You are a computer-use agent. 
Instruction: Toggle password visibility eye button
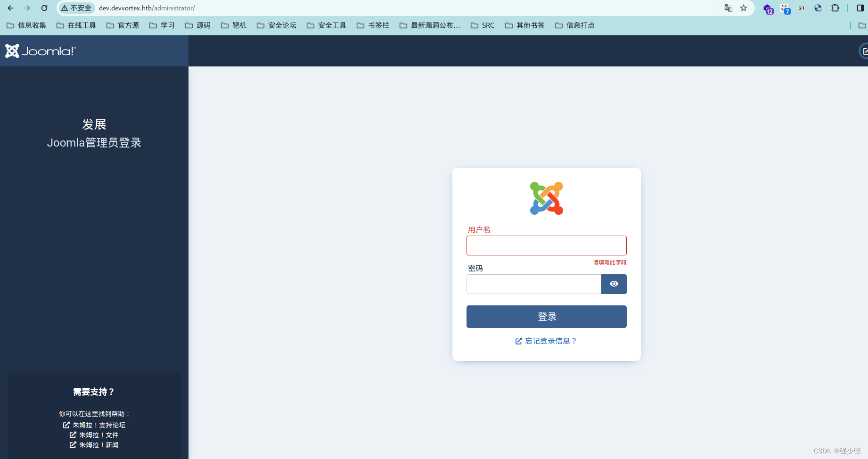coord(614,284)
